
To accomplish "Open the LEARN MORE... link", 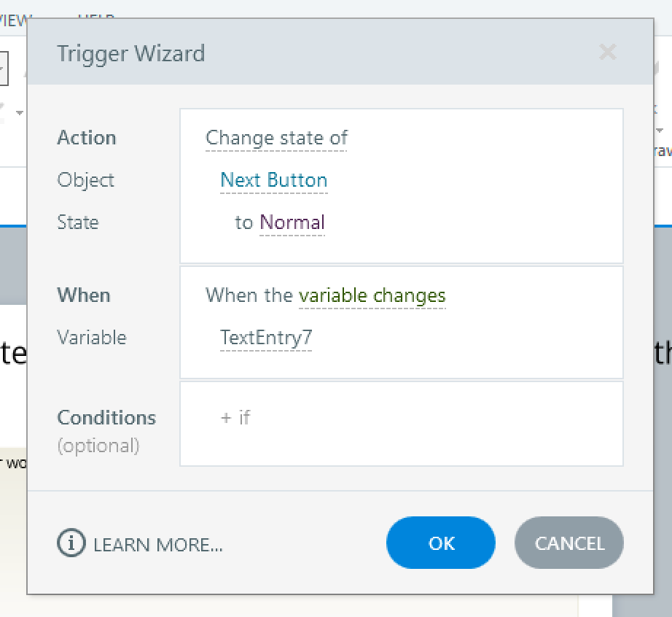I will [158, 545].
